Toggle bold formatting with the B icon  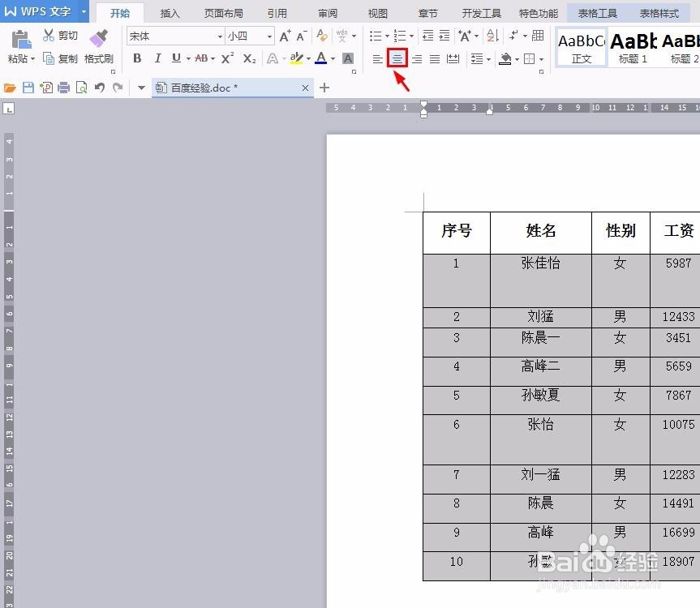[x=137, y=58]
